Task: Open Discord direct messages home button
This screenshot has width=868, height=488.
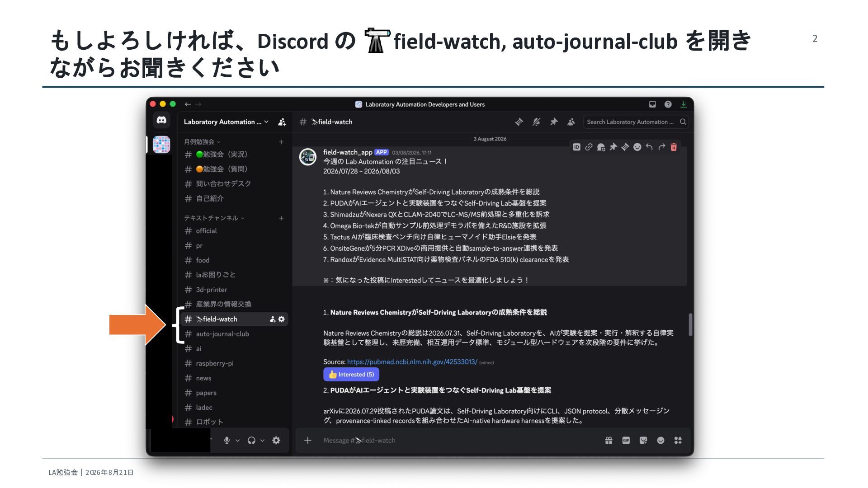Action: pos(161,120)
